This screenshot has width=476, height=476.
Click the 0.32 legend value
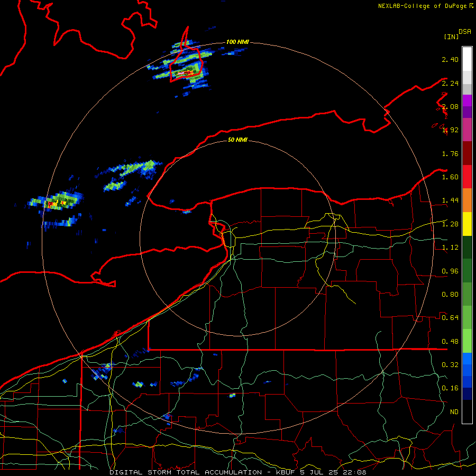[450, 365]
